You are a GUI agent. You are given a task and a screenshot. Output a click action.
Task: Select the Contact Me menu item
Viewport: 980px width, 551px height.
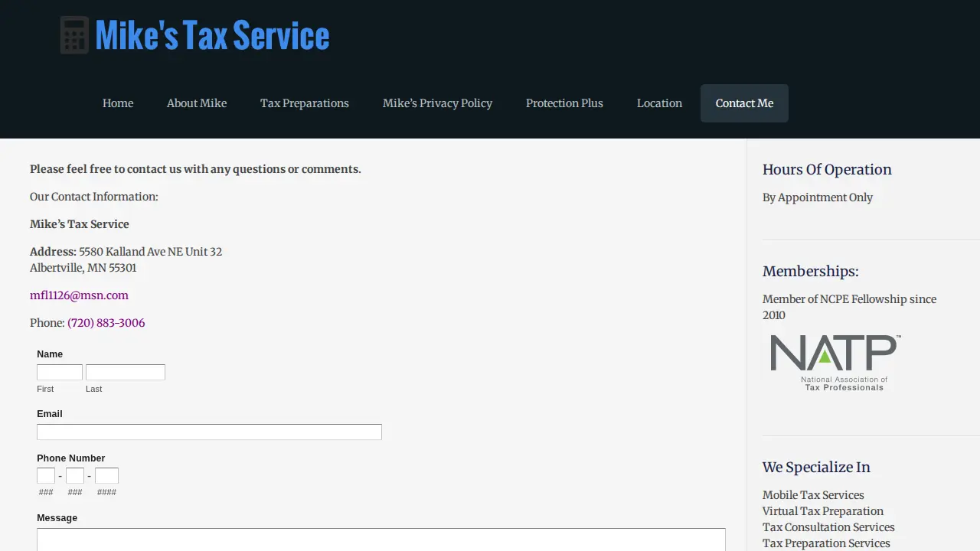744,103
